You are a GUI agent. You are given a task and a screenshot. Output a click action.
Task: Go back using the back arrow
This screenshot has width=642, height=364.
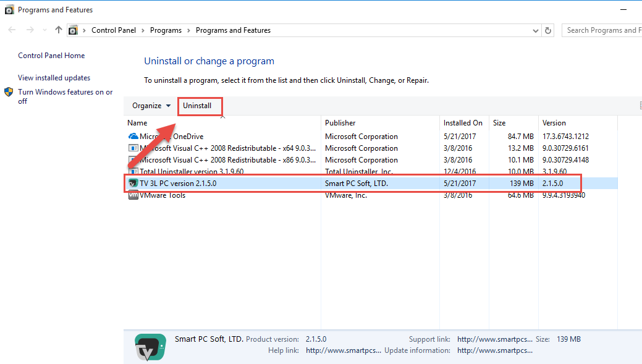(12, 30)
